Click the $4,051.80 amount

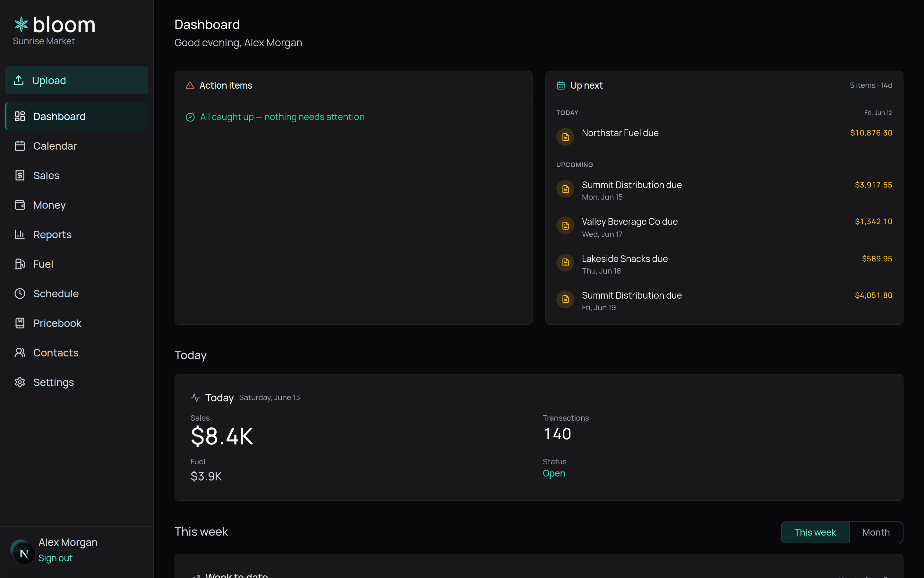pos(873,295)
